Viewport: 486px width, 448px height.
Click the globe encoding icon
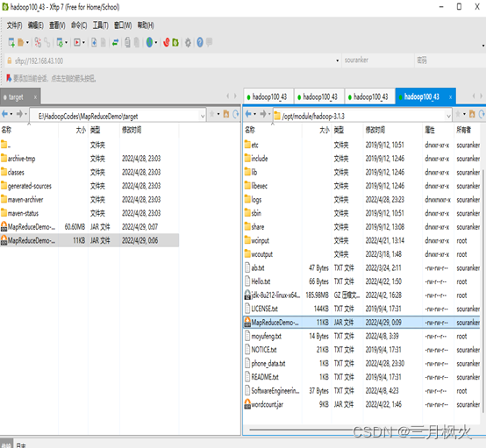[x=149, y=42]
